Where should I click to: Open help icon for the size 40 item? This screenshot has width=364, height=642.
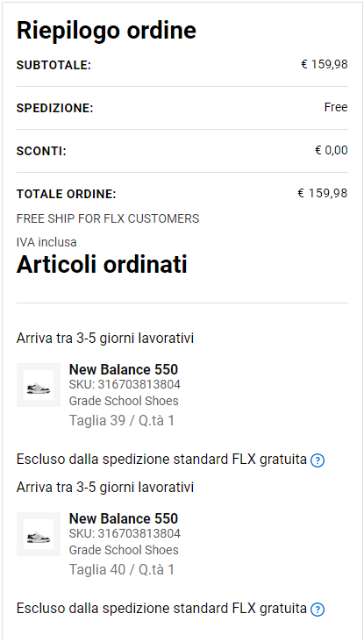tap(318, 610)
